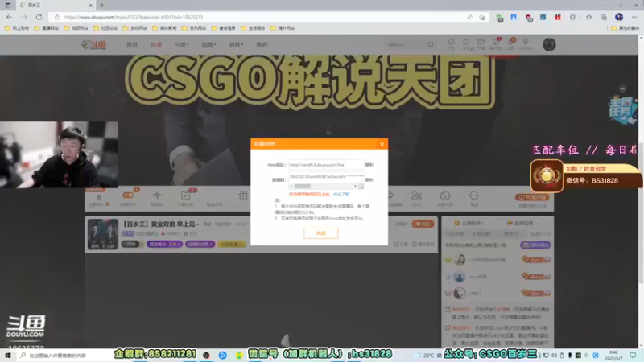The height and width of the screenshot is (362, 644).
Task: Open the 视频网站 bookmarks folder
Action: click(x=76, y=28)
